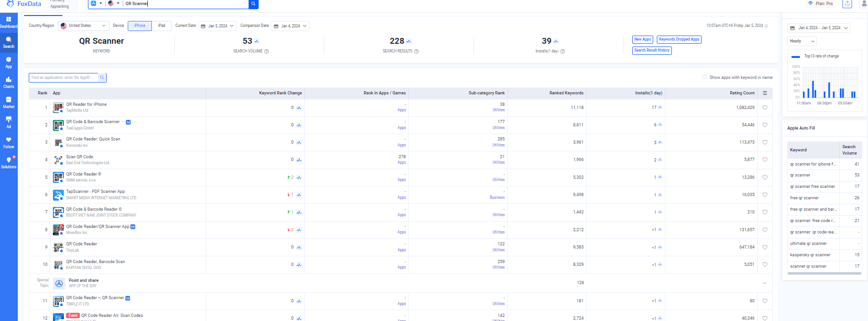Image resolution: width=868 pixels, height=321 pixels.
Task: Select the iPad device tab
Action: [x=161, y=26]
